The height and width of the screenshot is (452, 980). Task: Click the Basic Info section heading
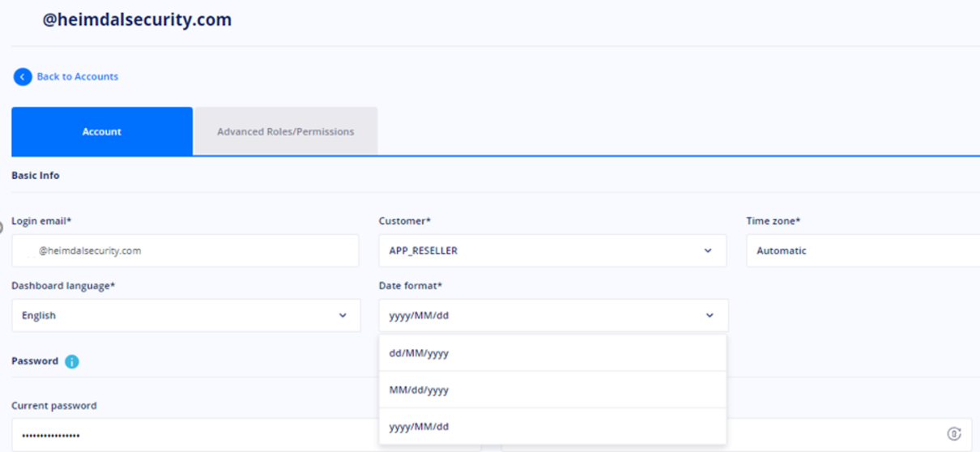tap(36, 175)
